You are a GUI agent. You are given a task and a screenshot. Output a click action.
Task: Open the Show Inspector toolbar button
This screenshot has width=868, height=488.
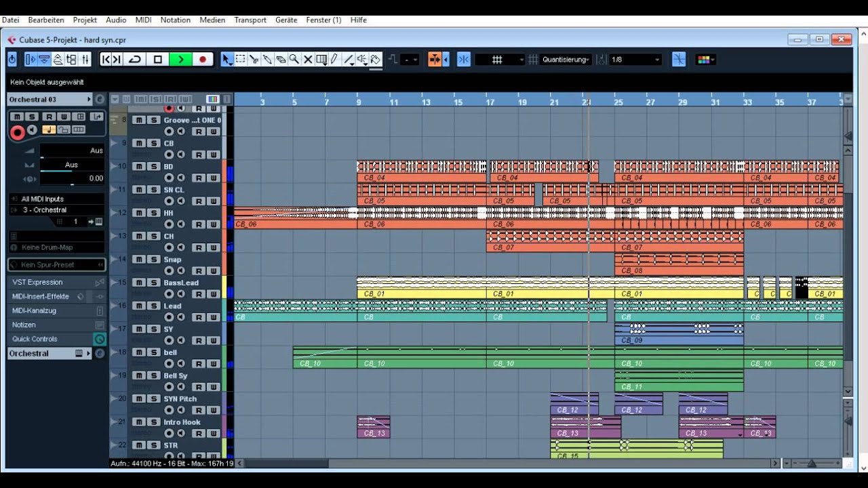(30, 60)
